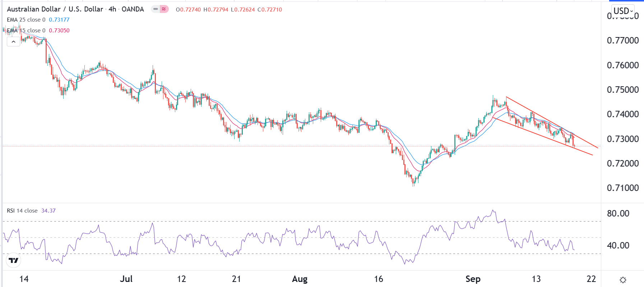The width and height of the screenshot is (644, 287).
Task: Click the 4h interval label
Action: pyautogui.click(x=112, y=9)
